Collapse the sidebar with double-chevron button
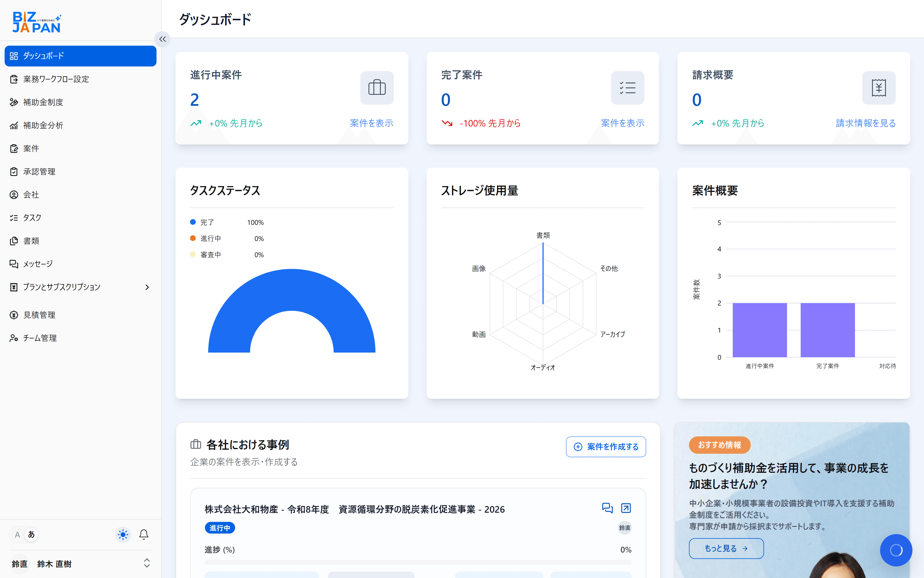 click(x=163, y=39)
